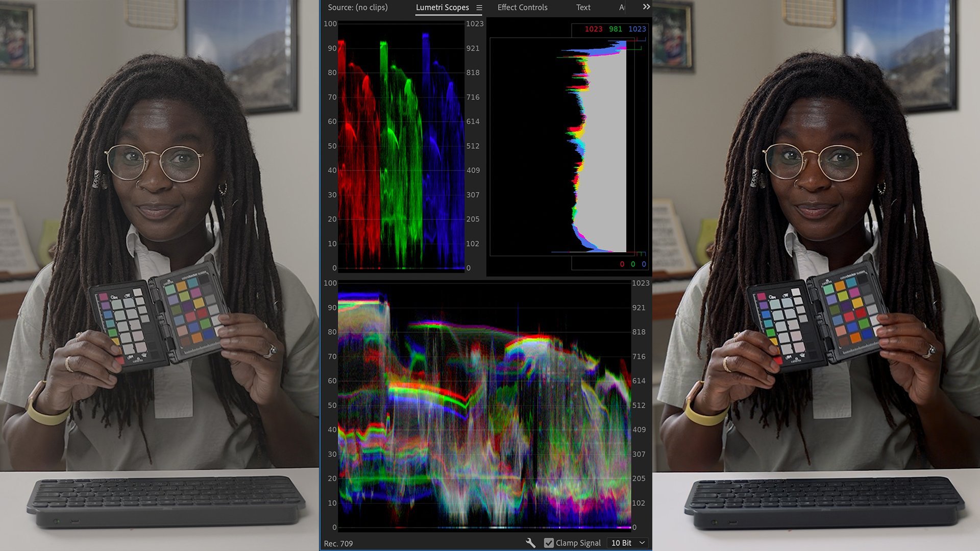Switch to the Text tab
Image resolution: width=980 pixels, height=551 pixels.
coord(583,8)
